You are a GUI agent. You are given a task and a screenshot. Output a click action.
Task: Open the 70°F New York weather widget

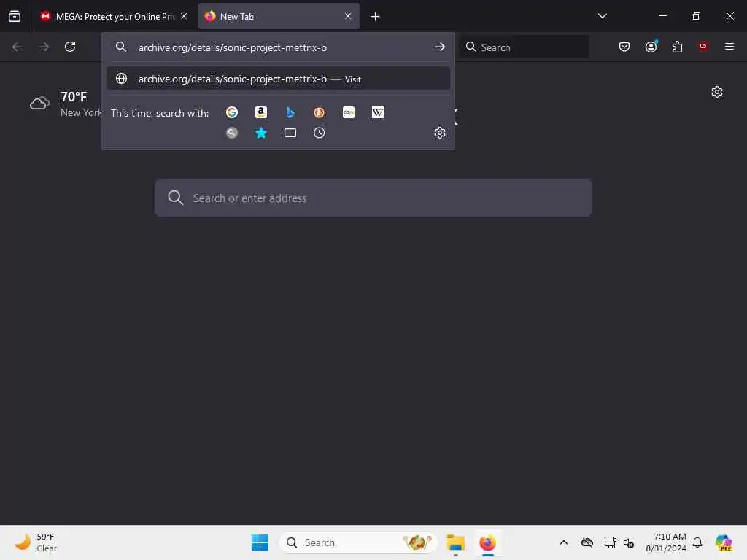(x=66, y=104)
